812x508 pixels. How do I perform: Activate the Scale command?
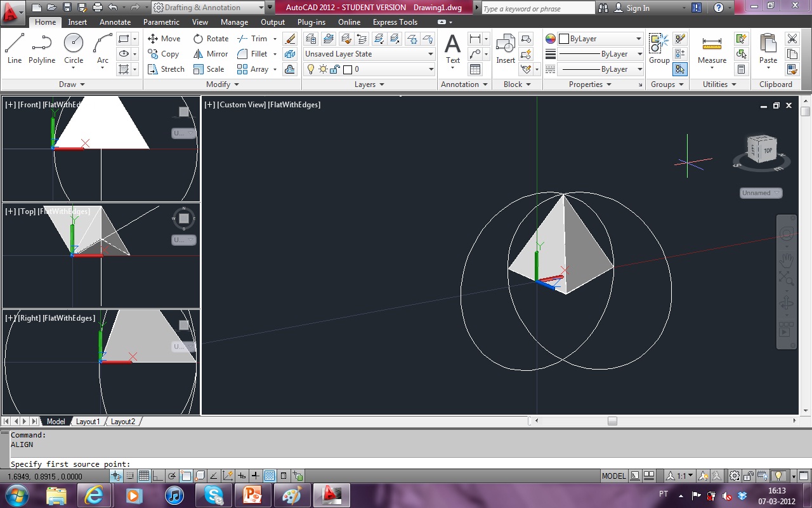click(x=209, y=69)
